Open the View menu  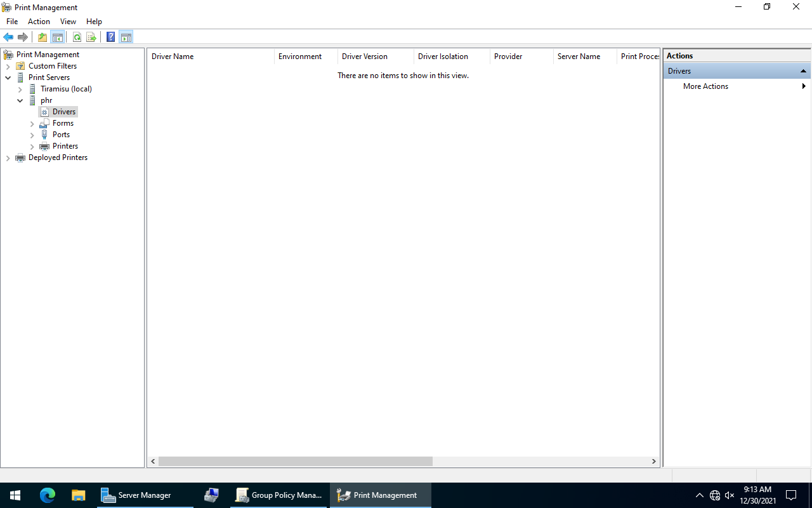(x=68, y=22)
